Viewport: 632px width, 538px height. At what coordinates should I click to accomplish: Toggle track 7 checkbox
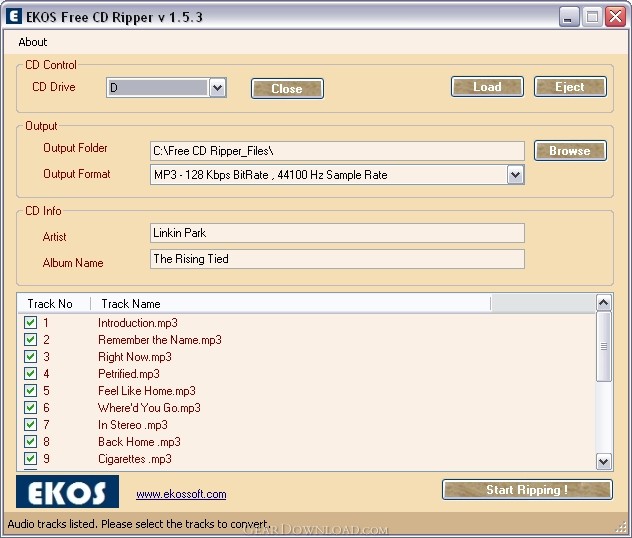pos(30,424)
